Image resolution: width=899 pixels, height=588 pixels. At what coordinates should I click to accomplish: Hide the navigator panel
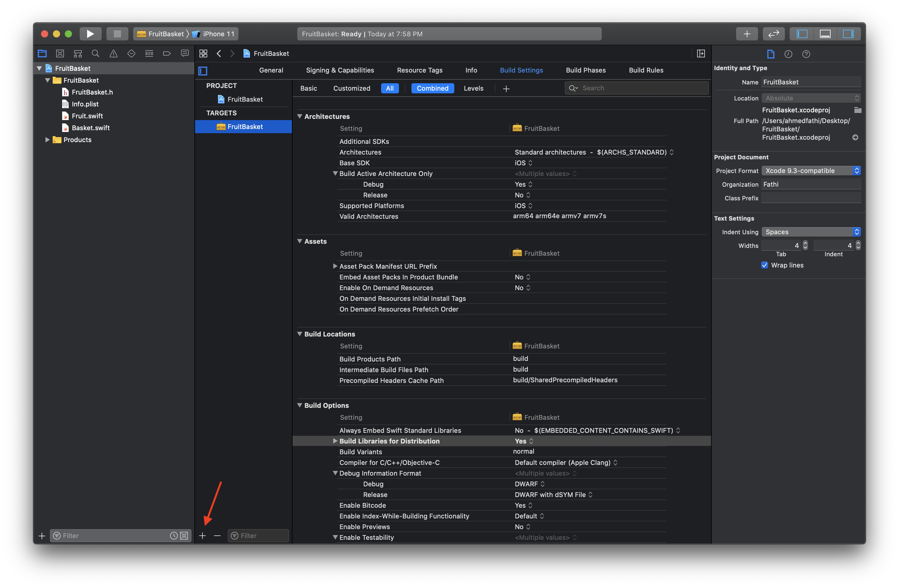[x=802, y=34]
